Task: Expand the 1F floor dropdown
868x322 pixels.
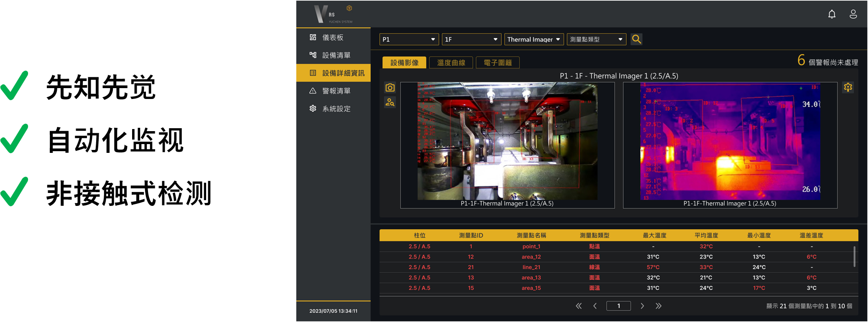Action: (471, 39)
